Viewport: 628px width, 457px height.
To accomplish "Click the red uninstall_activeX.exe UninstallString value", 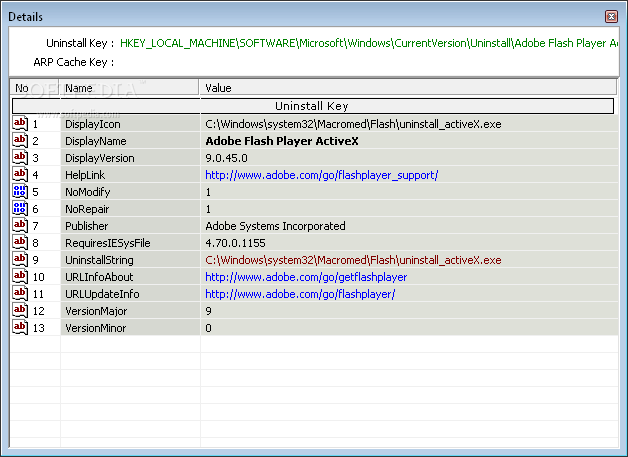I will tap(353, 260).
